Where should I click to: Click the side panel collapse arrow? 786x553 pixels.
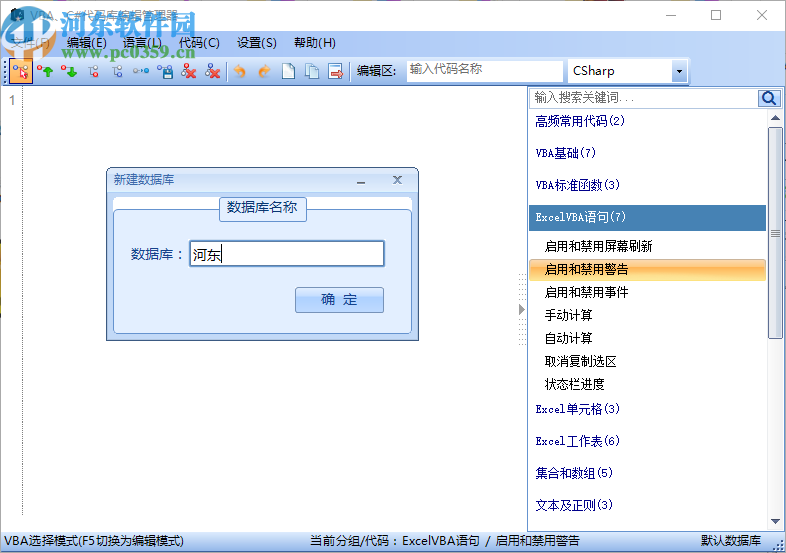(522, 309)
